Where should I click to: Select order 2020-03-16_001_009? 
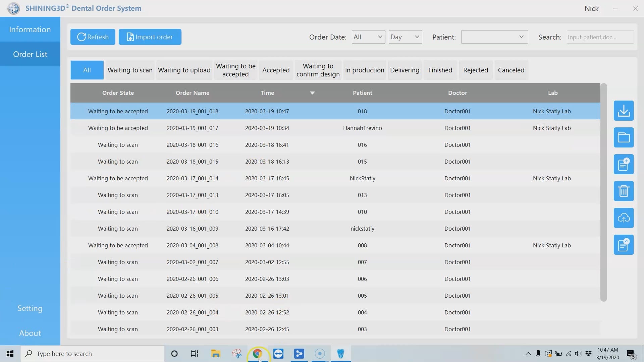pos(335,229)
